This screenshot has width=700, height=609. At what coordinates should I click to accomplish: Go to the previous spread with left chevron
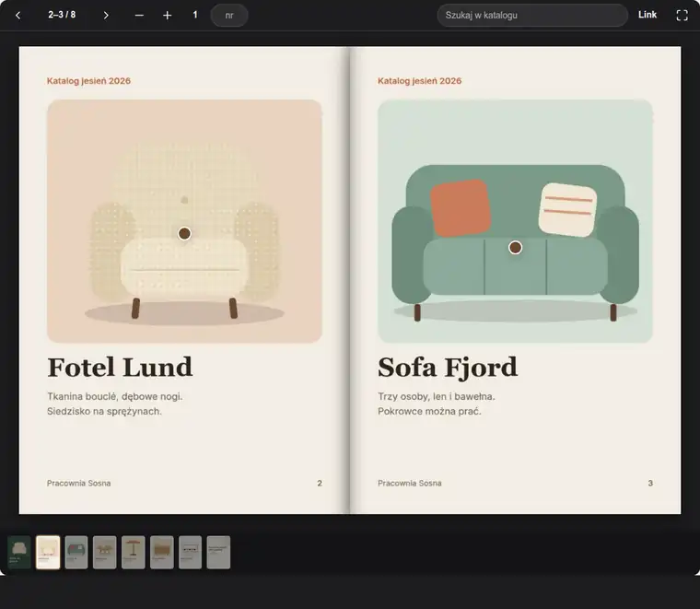pyautogui.click(x=17, y=15)
